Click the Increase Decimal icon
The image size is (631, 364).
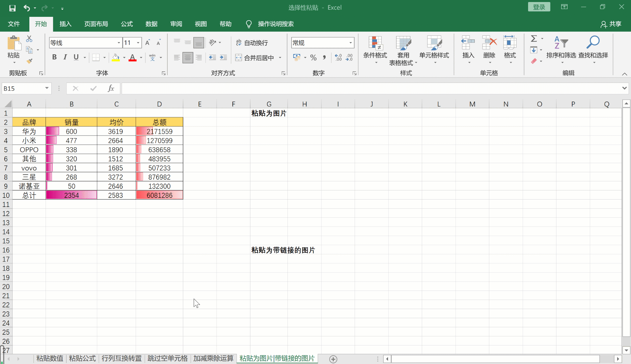(x=338, y=58)
